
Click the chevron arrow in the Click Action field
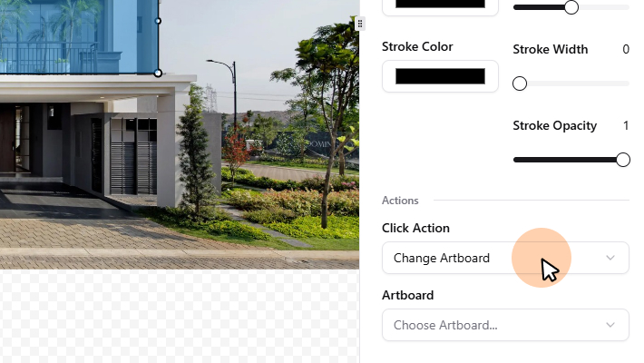pyautogui.click(x=610, y=258)
